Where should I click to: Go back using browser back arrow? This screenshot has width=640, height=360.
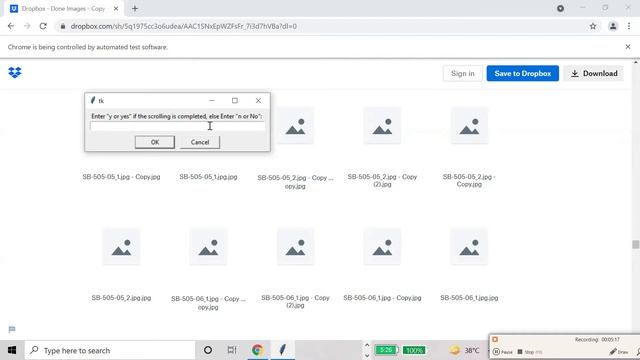click(x=11, y=26)
